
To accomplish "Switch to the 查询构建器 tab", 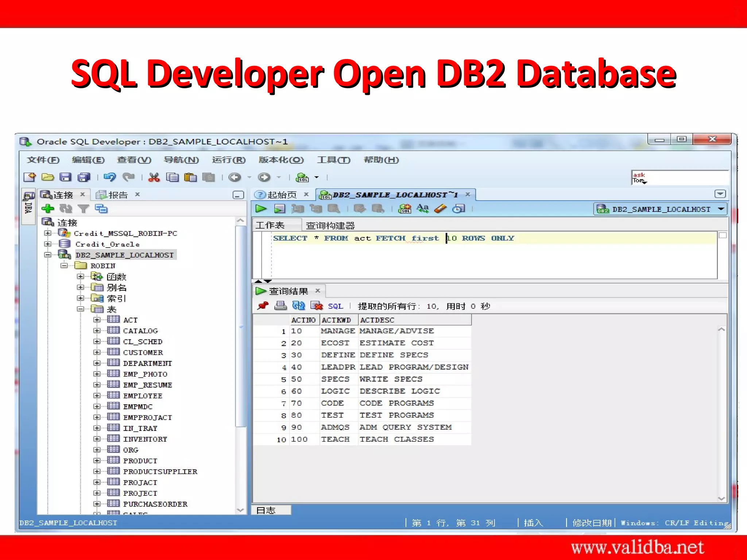I will coord(330,225).
